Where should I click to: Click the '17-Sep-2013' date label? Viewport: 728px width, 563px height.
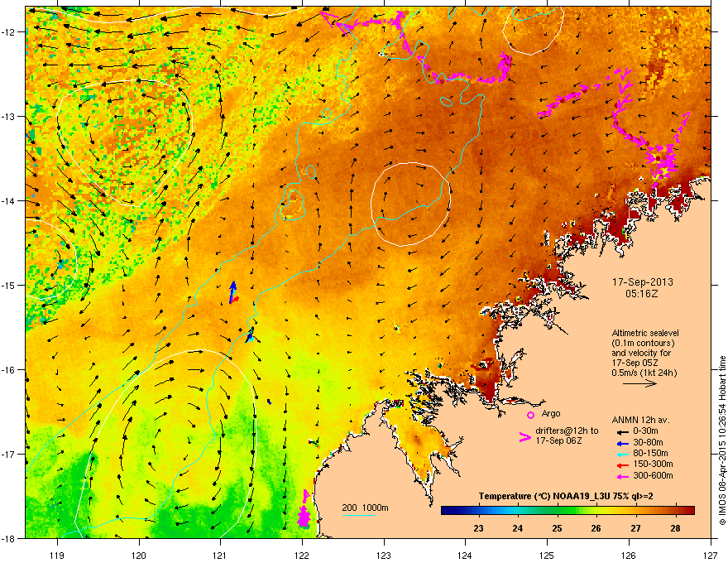[x=642, y=282]
